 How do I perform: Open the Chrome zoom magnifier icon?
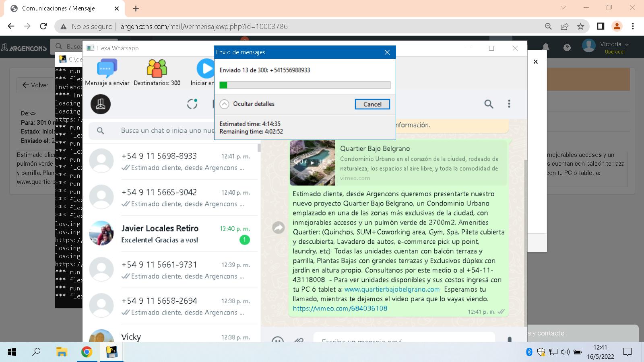click(x=548, y=27)
